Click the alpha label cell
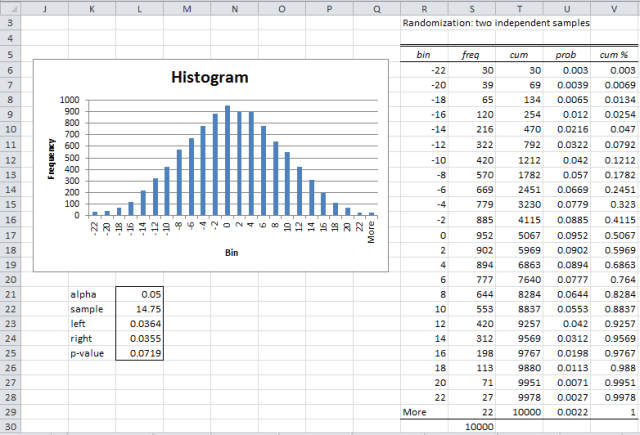This screenshot has height=435, width=640. (x=92, y=294)
